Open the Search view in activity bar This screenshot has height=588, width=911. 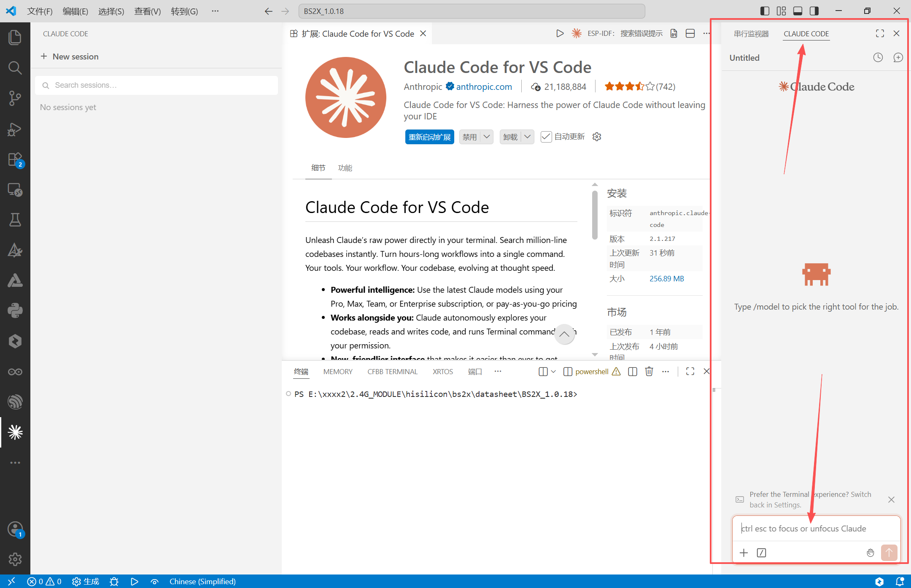(x=15, y=67)
